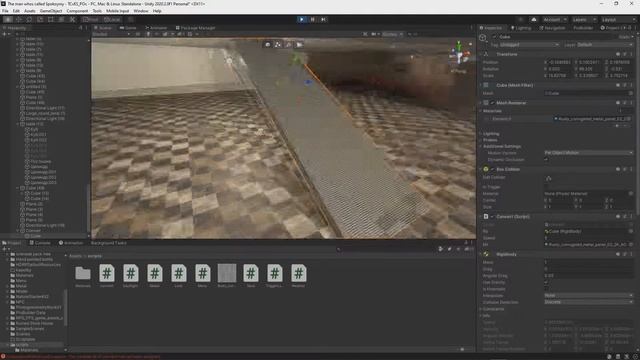Image resolution: width=640 pixels, height=360 pixels.
Task: Start Play mode with the Play button
Action: tap(302, 19)
